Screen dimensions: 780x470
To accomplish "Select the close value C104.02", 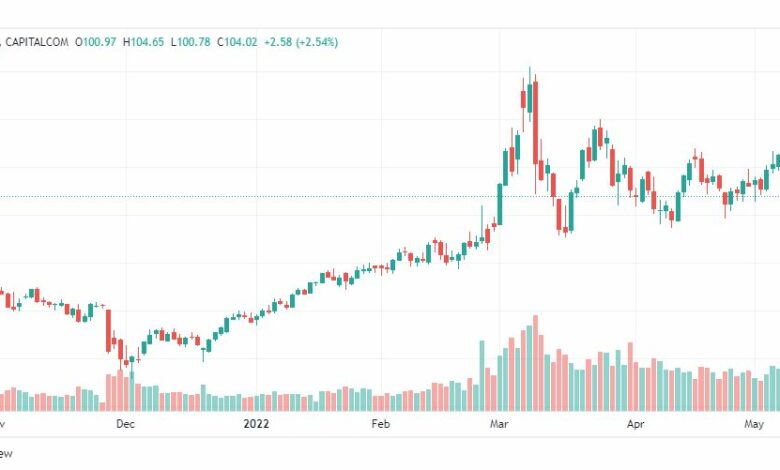I will [x=237, y=42].
